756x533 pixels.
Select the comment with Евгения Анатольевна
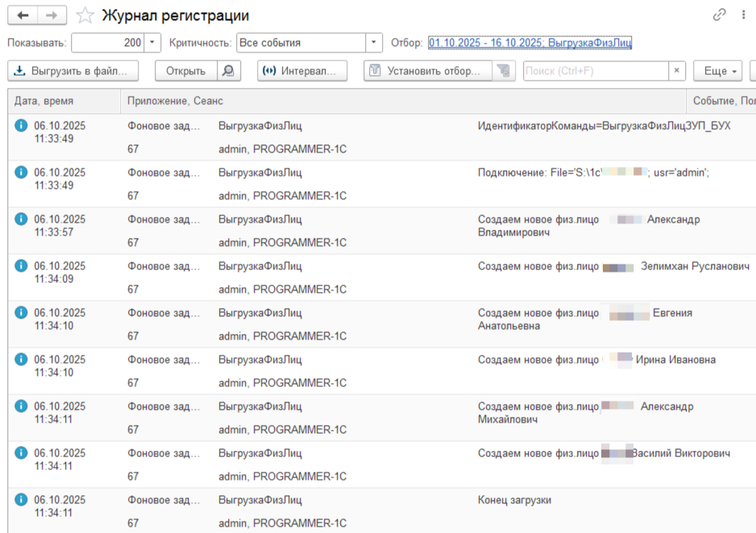click(x=585, y=319)
